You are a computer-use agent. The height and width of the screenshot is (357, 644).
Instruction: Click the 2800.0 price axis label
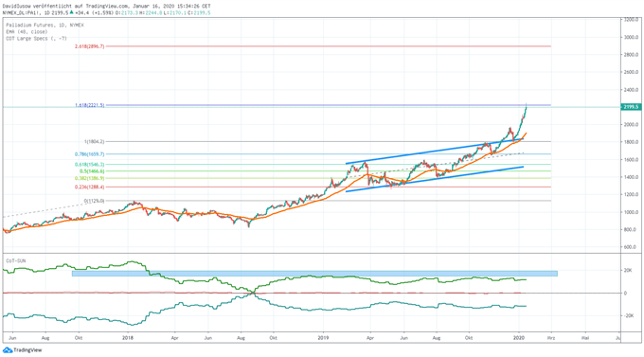632,54
